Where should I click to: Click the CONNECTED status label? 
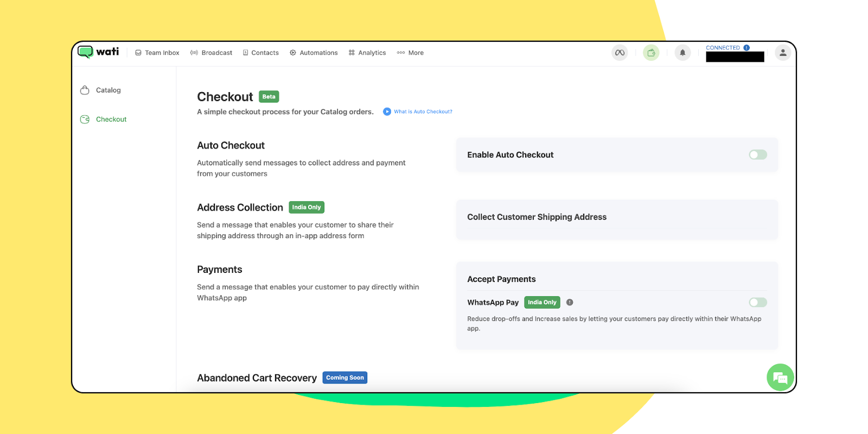click(x=723, y=48)
